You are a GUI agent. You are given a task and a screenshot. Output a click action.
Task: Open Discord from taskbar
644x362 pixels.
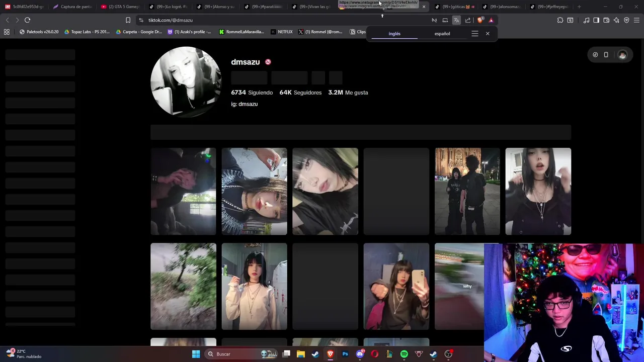tap(360, 354)
